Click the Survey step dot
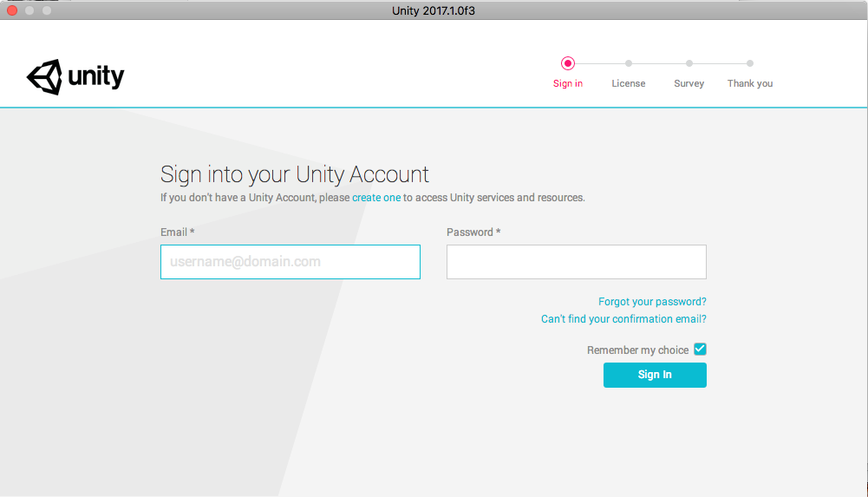 (689, 63)
